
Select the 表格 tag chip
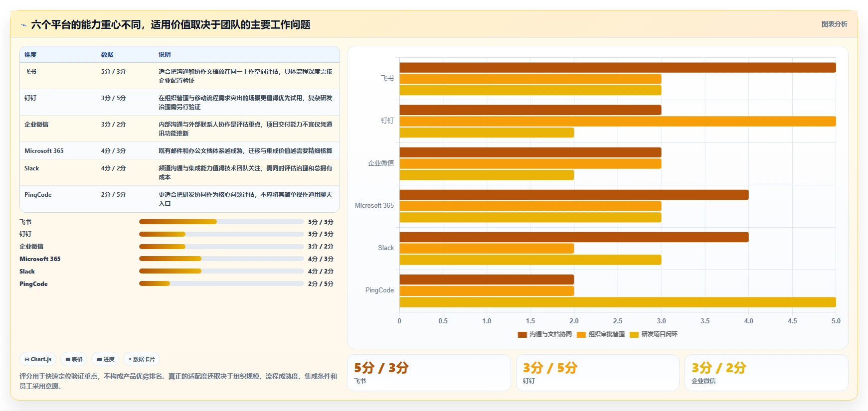click(74, 359)
